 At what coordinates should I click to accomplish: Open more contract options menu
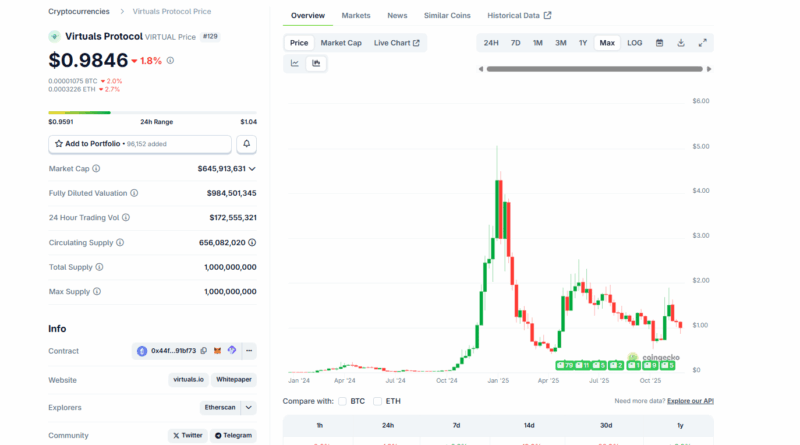pyautogui.click(x=249, y=351)
